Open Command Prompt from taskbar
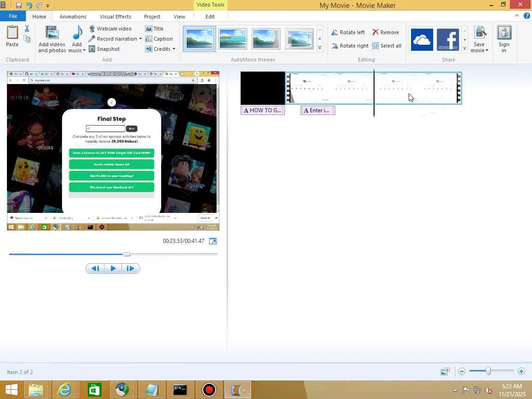 pos(180,389)
